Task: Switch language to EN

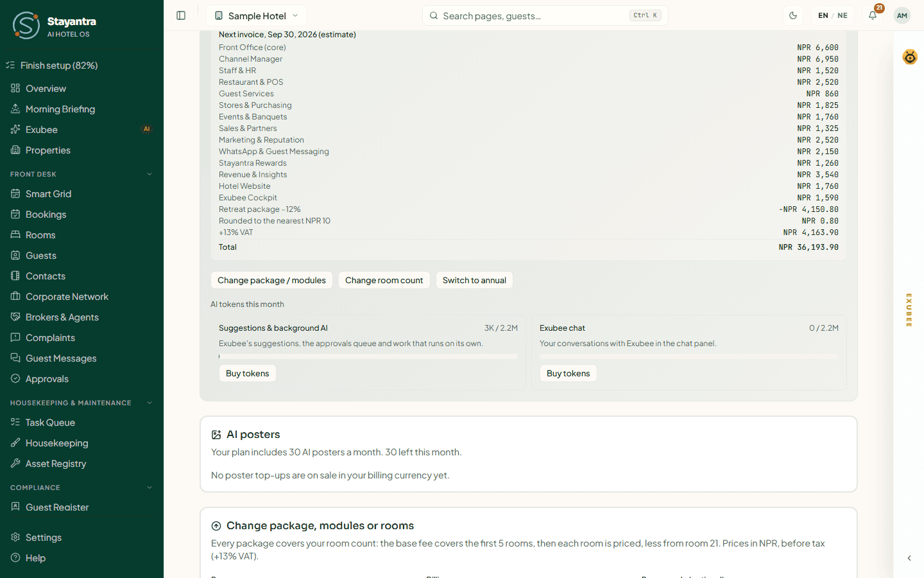Action: pos(823,15)
